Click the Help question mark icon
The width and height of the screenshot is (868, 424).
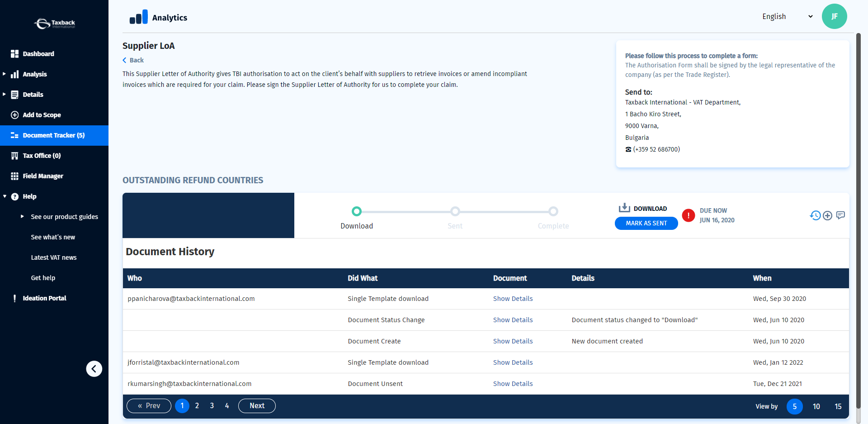[x=15, y=196]
